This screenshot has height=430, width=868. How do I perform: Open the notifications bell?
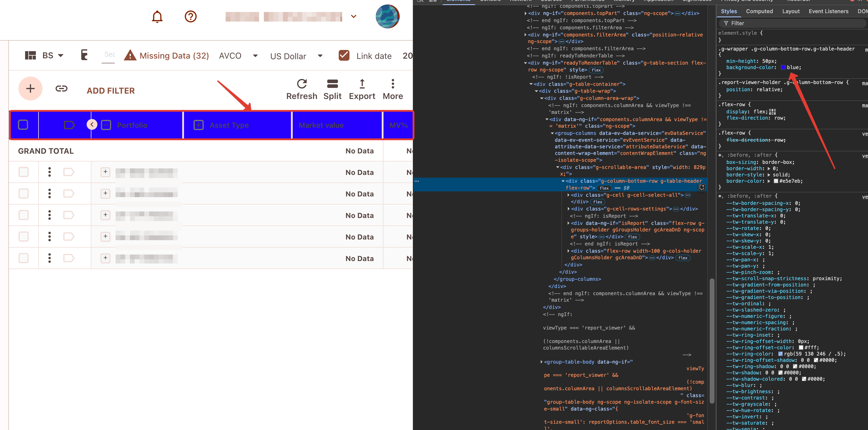(157, 16)
